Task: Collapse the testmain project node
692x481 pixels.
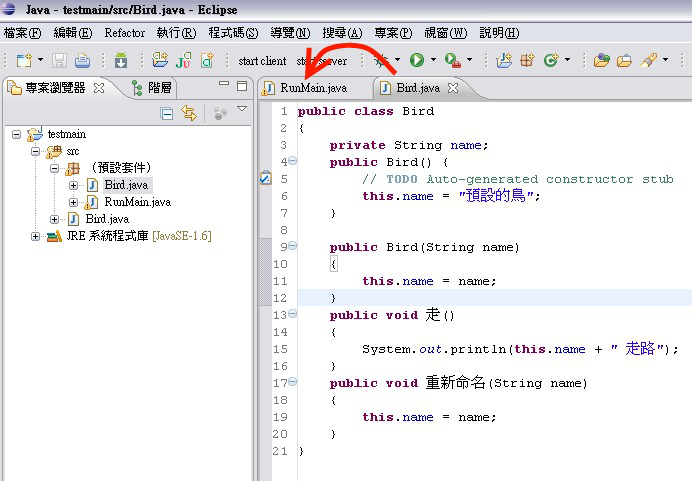Action: [17, 134]
